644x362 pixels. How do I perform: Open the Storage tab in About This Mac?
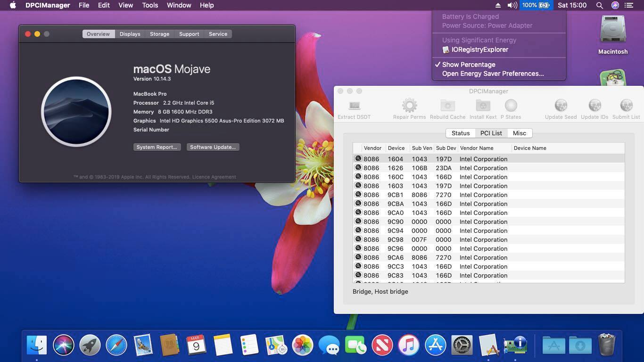tap(159, 34)
